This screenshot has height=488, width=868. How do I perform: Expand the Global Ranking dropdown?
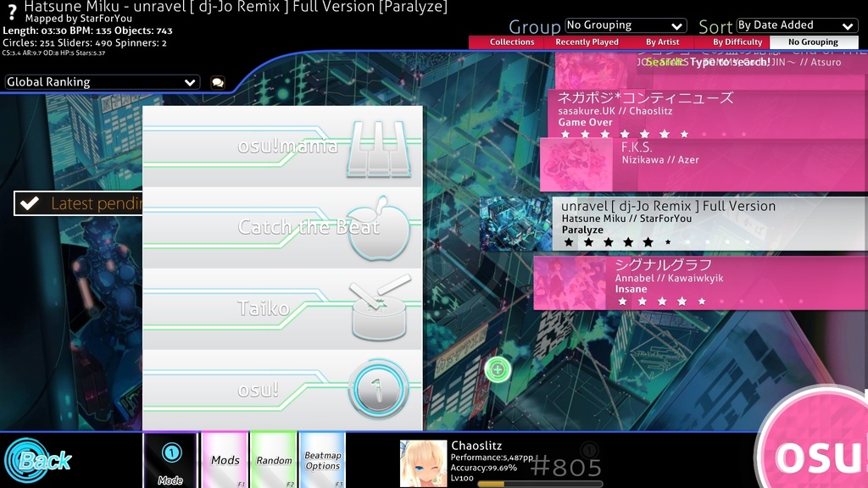tap(102, 82)
